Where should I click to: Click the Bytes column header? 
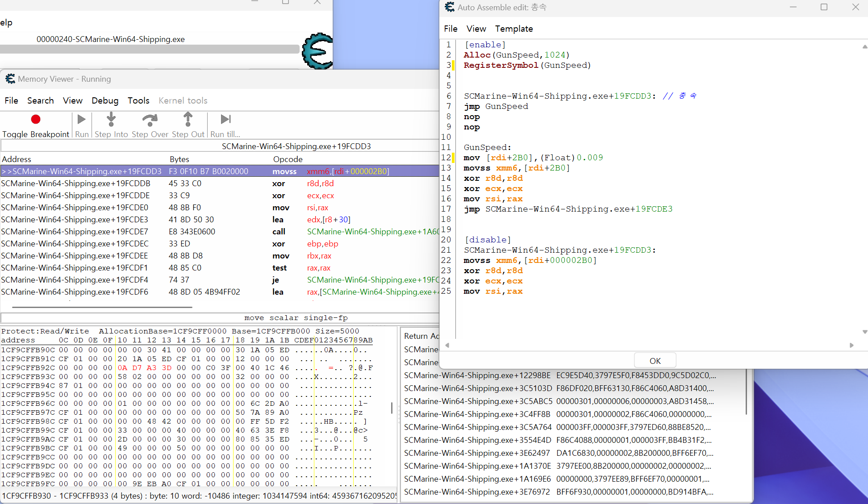[x=179, y=159]
